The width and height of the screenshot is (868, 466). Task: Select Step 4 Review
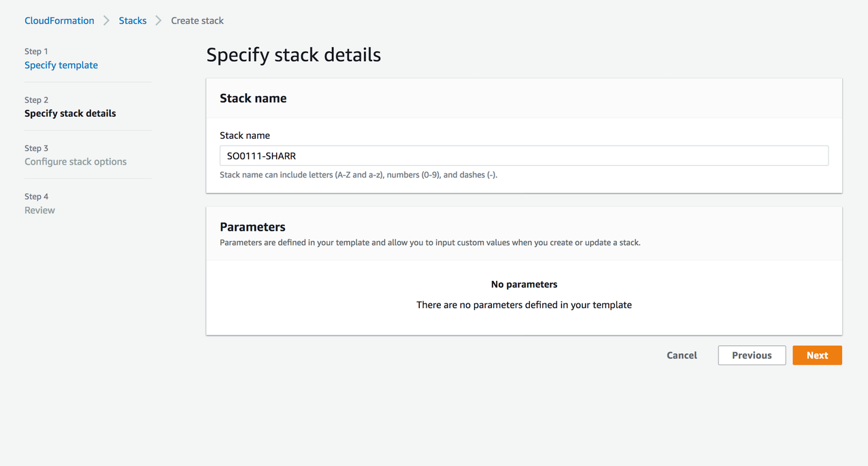click(x=39, y=210)
